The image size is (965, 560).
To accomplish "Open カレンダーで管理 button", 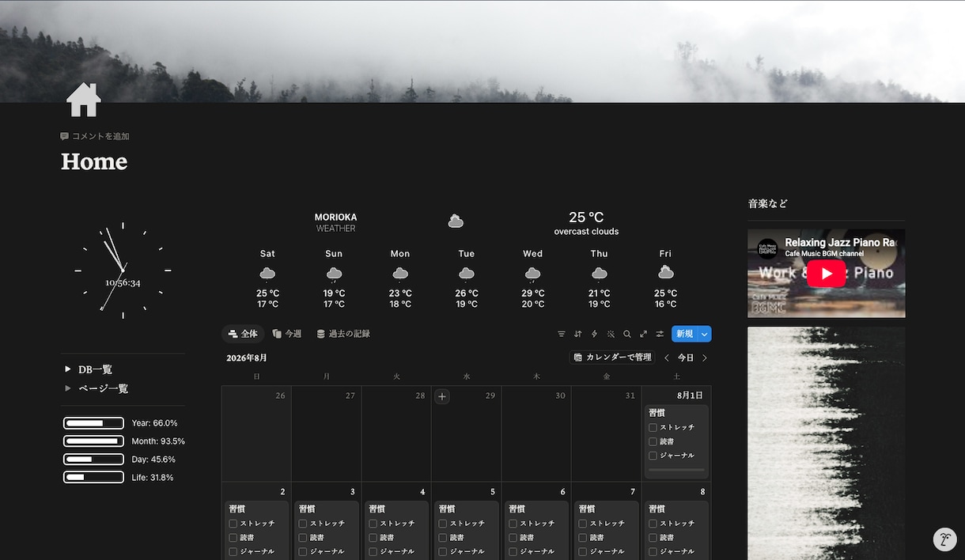I will pyautogui.click(x=612, y=358).
